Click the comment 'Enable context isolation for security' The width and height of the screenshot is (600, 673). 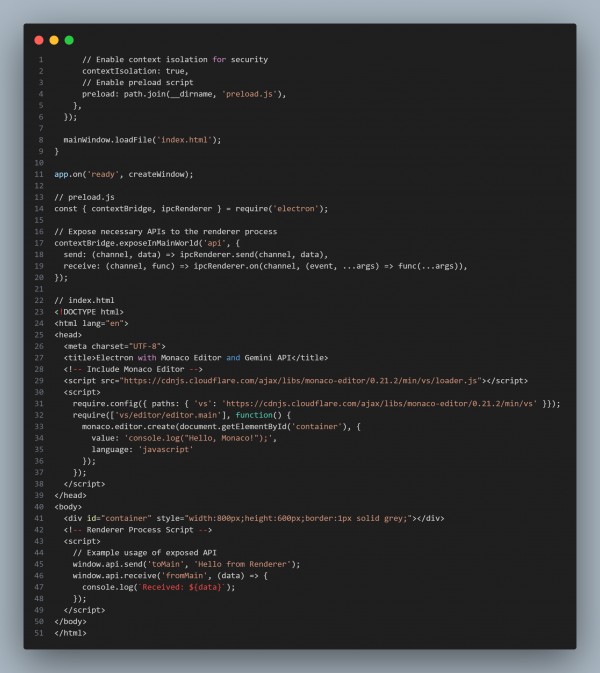point(175,60)
